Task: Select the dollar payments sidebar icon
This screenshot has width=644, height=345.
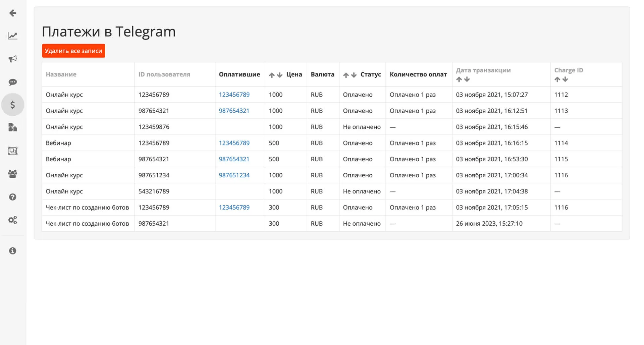Action: (x=13, y=105)
